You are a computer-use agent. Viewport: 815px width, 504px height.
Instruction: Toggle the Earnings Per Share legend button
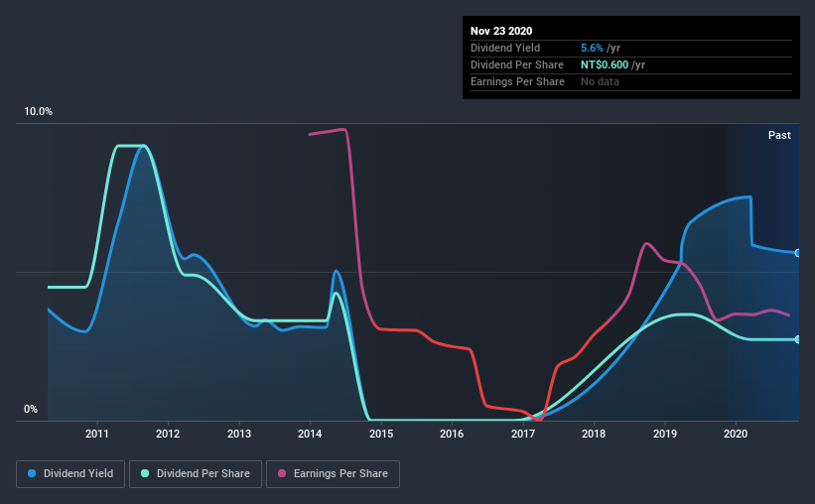pyautogui.click(x=333, y=474)
